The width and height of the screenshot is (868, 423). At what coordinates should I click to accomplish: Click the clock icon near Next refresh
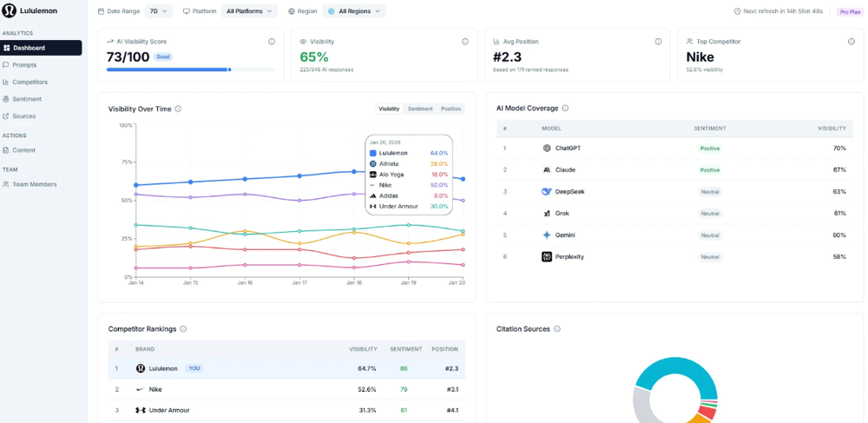click(737, 11)
